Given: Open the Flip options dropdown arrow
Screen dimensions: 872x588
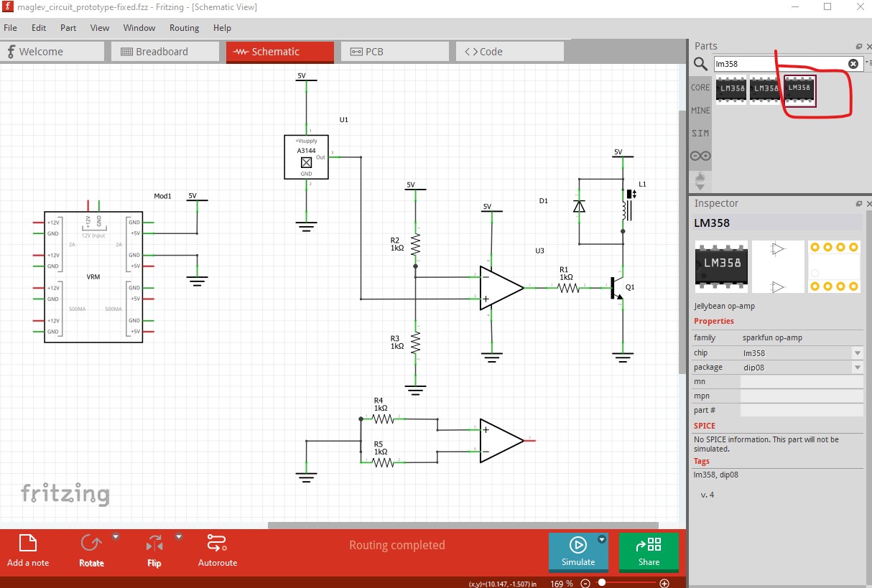Looking at the screenshot, I should 178,537.
